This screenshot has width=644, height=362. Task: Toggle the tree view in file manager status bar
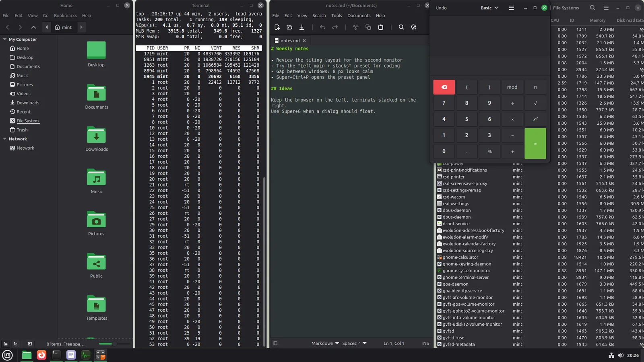(x=16, y=344)
